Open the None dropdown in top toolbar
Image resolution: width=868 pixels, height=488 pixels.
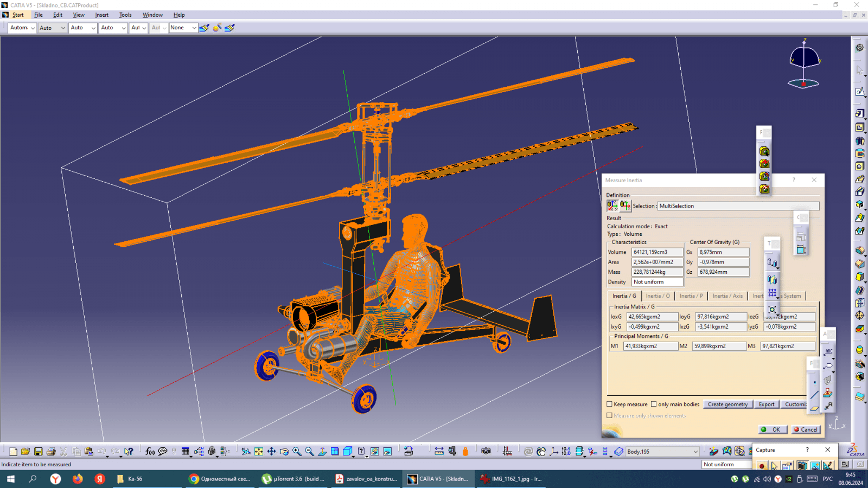(194, 28)
